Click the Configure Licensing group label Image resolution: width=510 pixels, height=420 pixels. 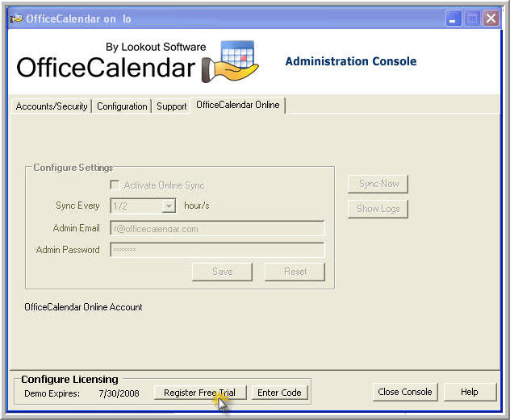[69, 379]
